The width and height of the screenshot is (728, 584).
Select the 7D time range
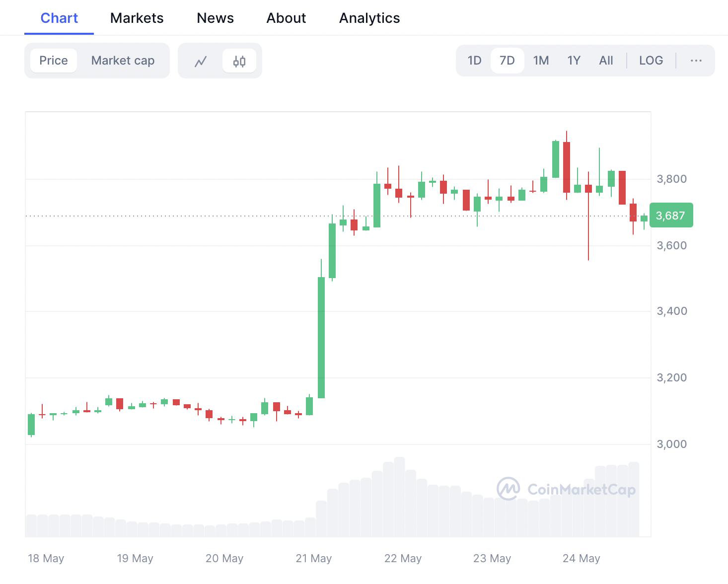pos(507,61)
